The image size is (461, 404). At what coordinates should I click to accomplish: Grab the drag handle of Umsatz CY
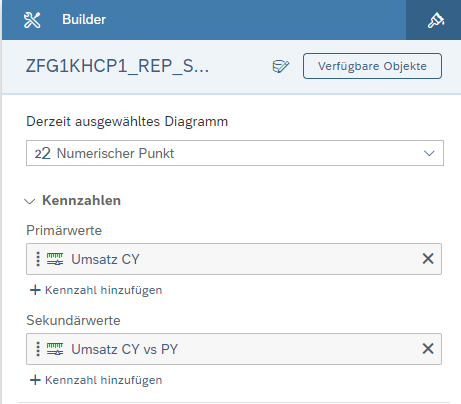point(38,259)
